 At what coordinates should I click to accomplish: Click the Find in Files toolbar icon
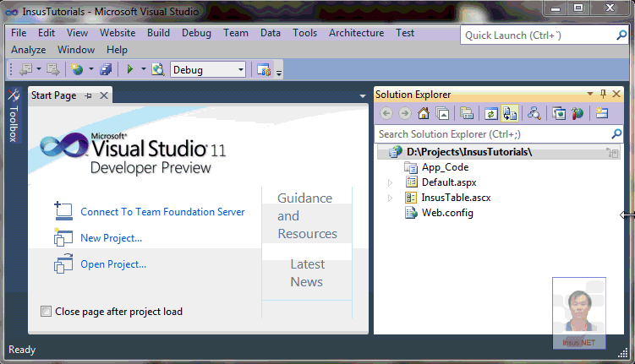coord(157,69)
